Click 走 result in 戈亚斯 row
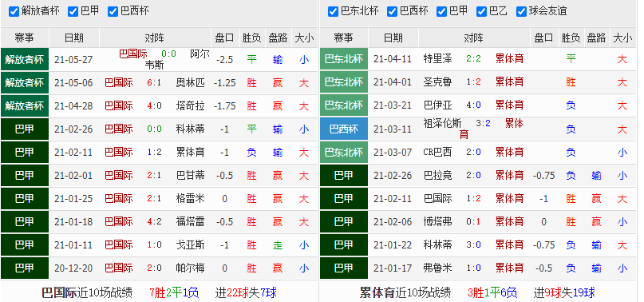 pyautogui.click(x=278, y=244)
